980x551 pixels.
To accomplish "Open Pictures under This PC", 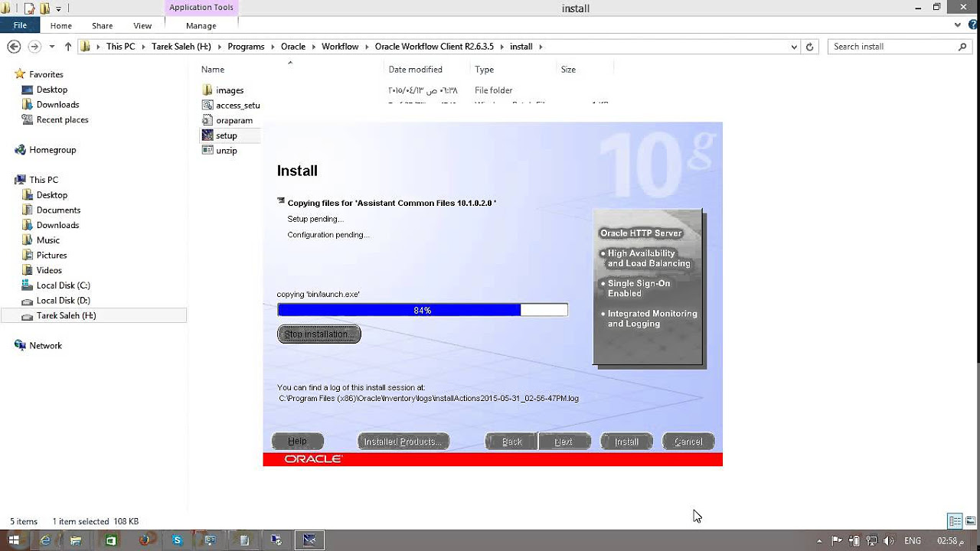I will (51, 255).
